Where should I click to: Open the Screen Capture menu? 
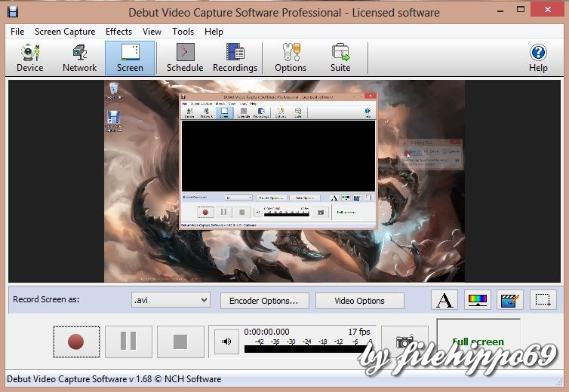[65, 32]
